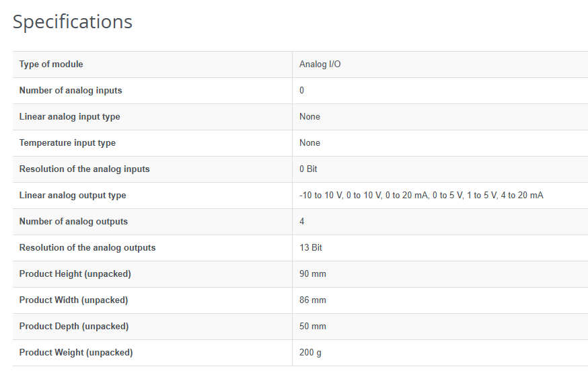Click the "Product Height (unpacked)" label
This screenshot has height=381, width=588.
[x=75, y=274]
